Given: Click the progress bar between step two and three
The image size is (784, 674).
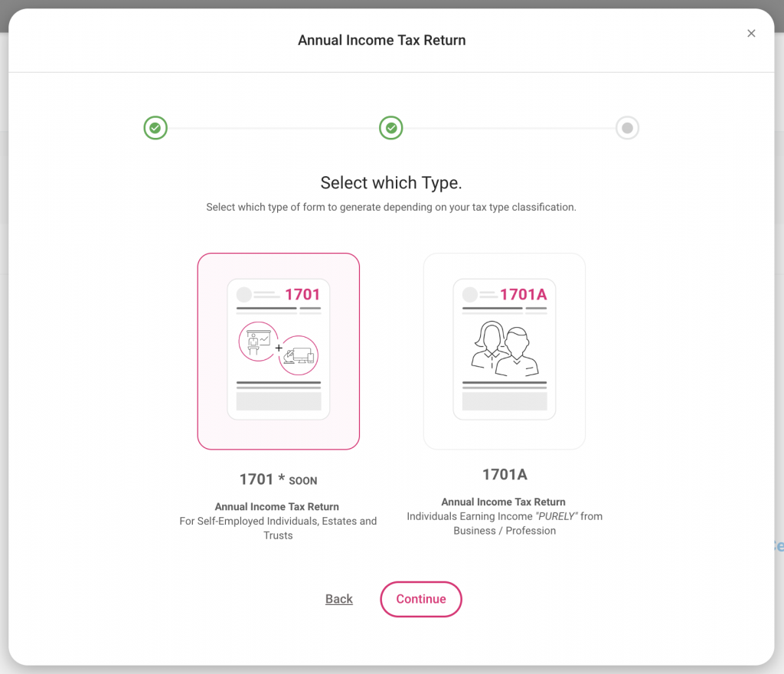Looking at the screenshot, I should pos(509,128).
